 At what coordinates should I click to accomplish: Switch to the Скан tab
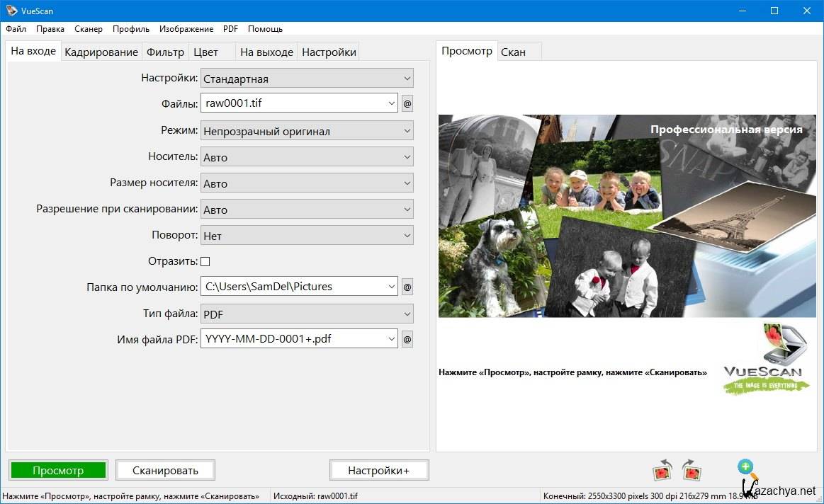coord(513,52)
